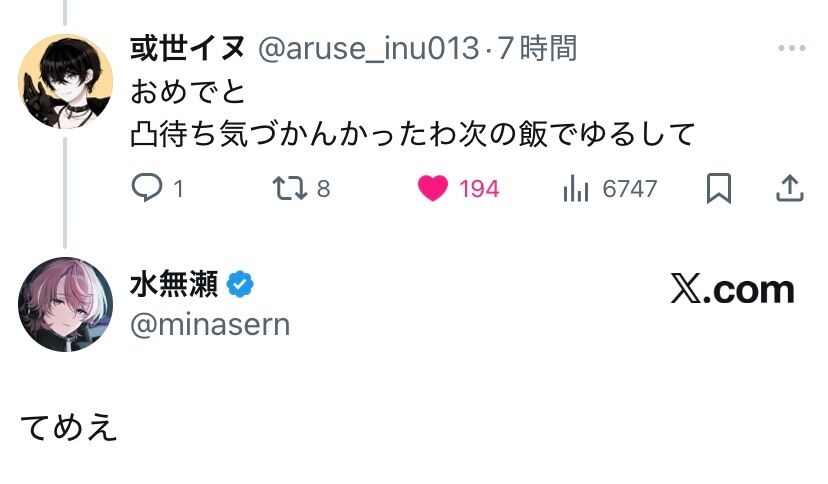The image size is (828, 484).
Task: Open the three-dot more options menu
Action: click(x=791, y=48)
